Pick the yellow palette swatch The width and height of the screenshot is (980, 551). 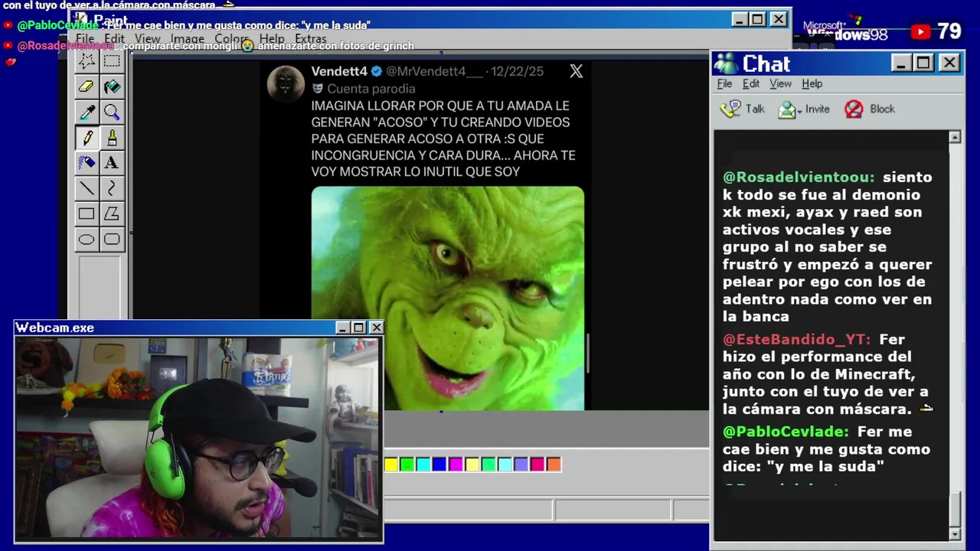pos(391,465)
